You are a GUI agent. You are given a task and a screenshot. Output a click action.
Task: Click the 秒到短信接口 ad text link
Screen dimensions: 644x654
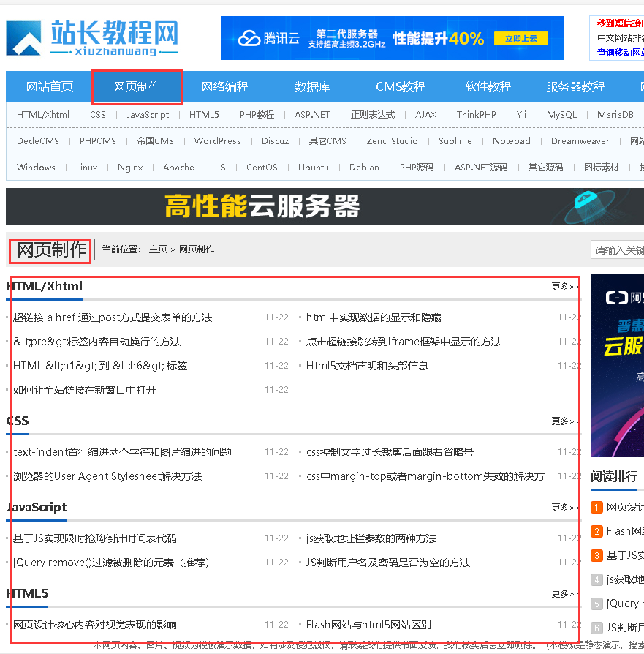620,23
